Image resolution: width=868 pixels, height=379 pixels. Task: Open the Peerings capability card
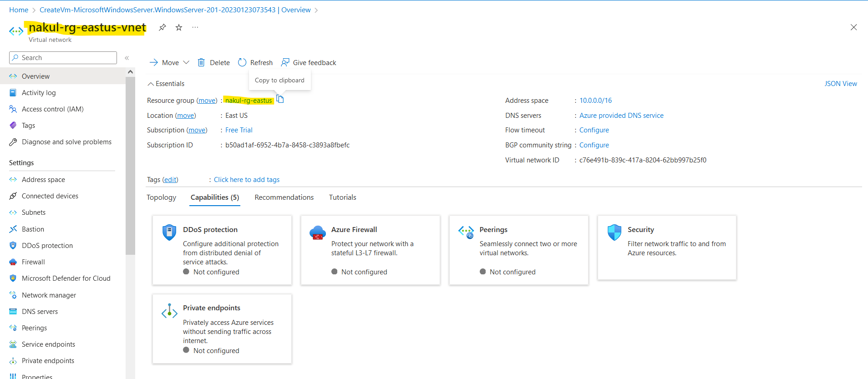coord(519,250)
